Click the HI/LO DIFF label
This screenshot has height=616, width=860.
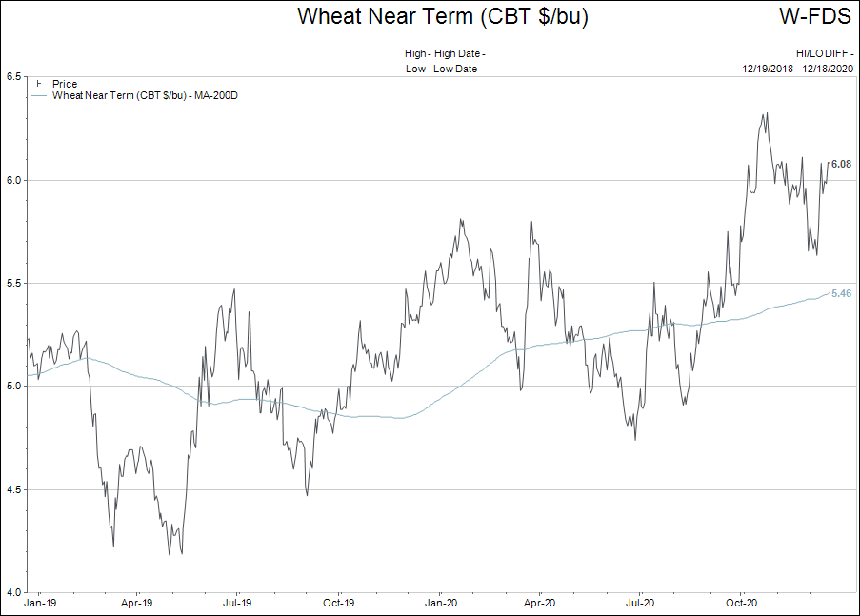pos(824,54)
